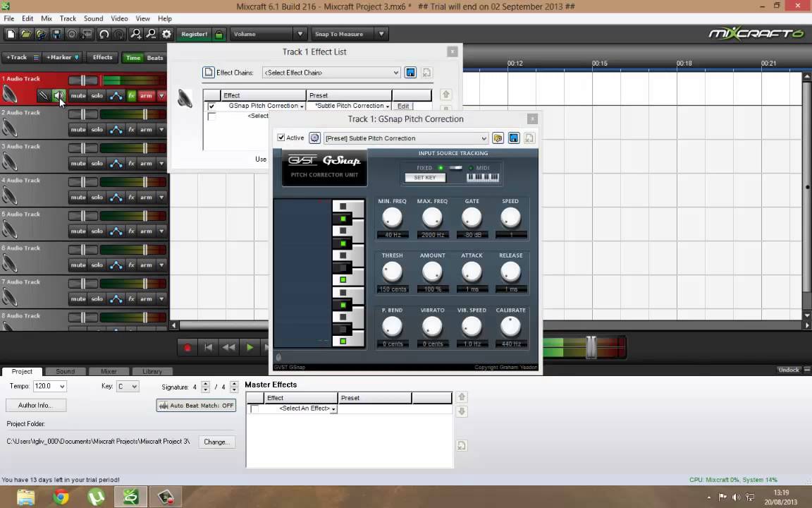Mute the 4 Audio Track
The height and width of the screenshot is (508, 812).
78,198
